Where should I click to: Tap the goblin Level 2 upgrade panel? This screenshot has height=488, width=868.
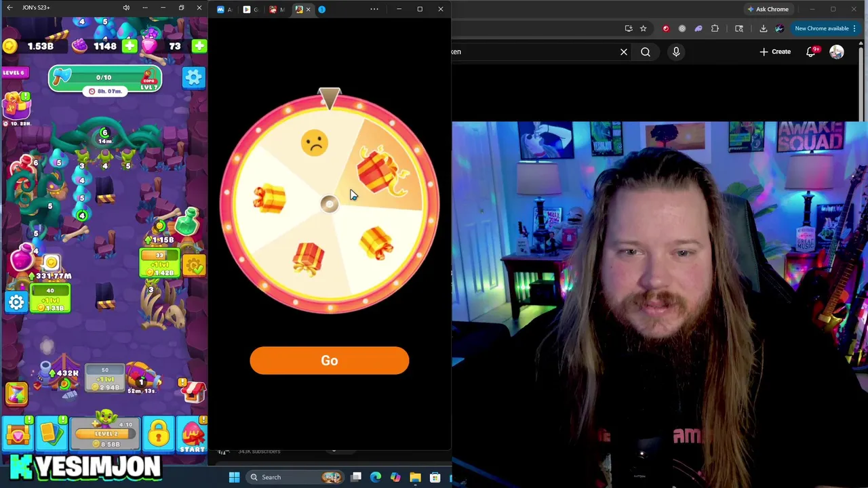106,434
